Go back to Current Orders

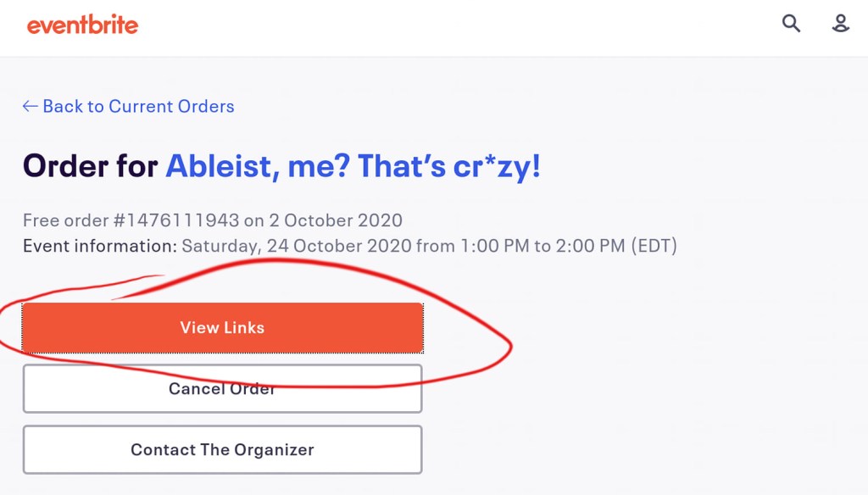click(x=137, y=106)
